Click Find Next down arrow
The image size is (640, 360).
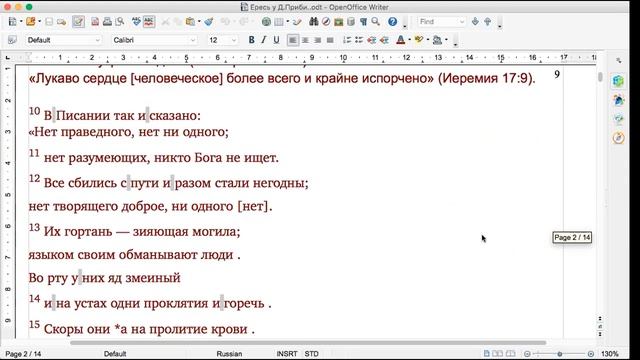pyautogui.click(x=475, y=22)
